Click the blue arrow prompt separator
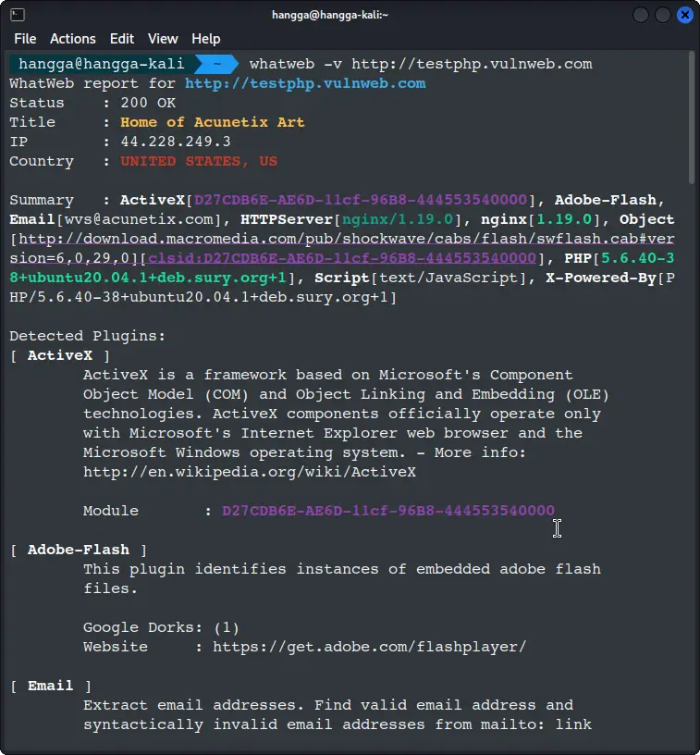Screen dimensions: 700x755 217,63
